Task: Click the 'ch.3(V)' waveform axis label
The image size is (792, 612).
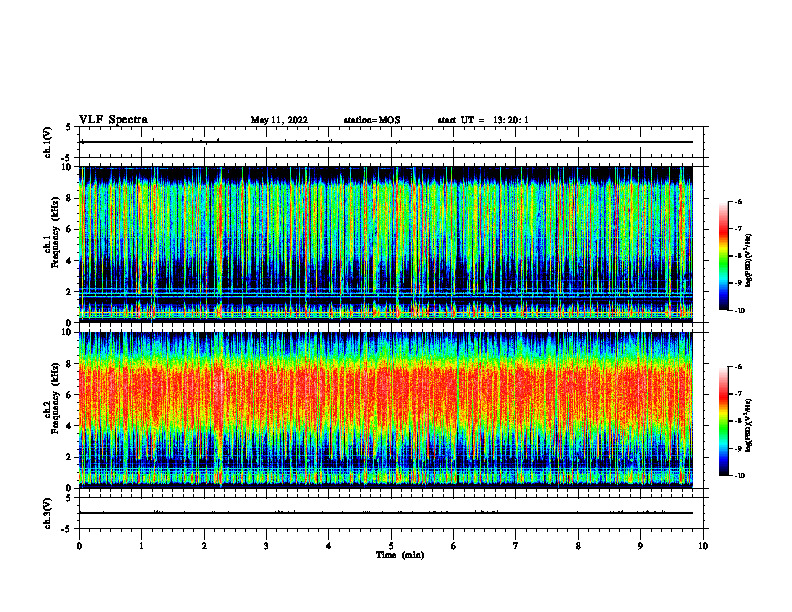Action: tap(47, 513)
